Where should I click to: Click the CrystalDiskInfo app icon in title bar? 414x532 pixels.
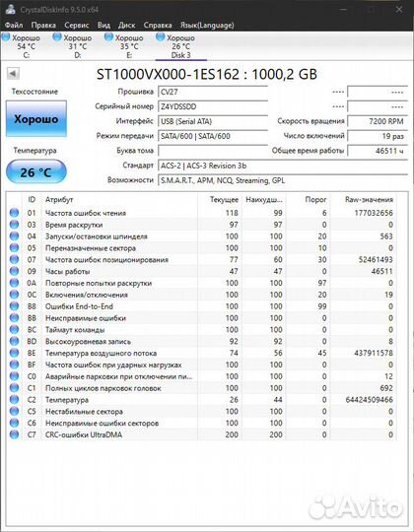[10, 9]
